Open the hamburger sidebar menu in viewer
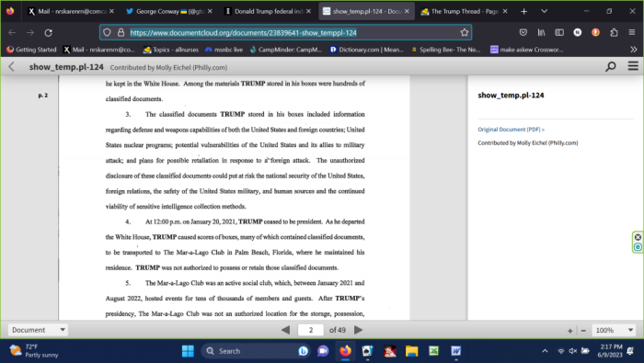644x363 pixels. pos(633,66)
